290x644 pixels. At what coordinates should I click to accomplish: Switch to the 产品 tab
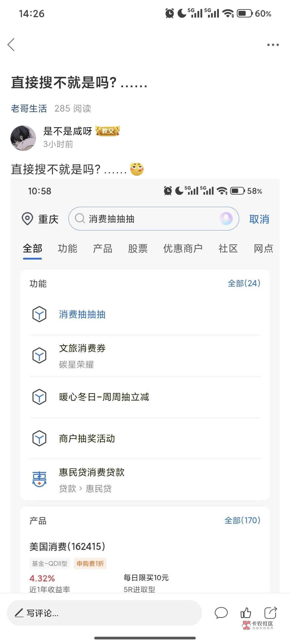(x=103, y=248)
